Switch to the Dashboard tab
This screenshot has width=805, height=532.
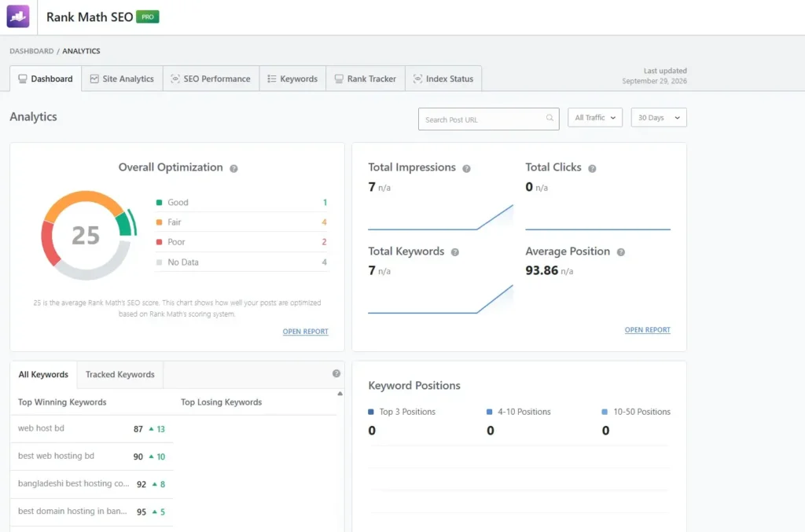pos(46,79)
